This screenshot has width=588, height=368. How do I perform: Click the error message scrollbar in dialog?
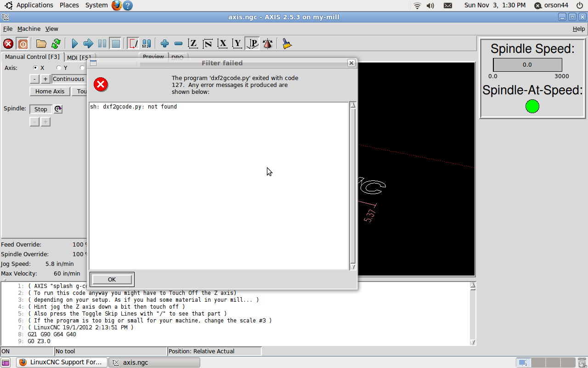pos(353,186)
